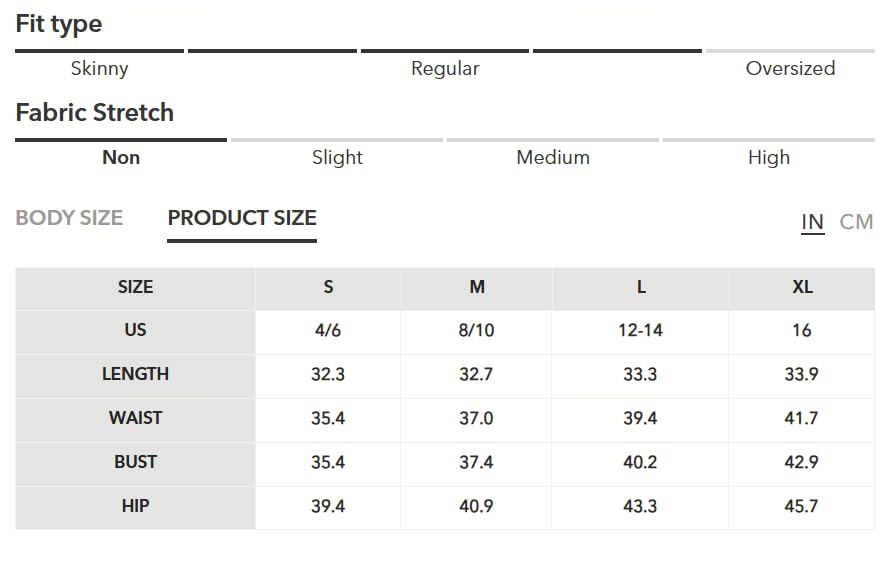Screen dimensions: 888x562
Task: Click the BUST row label
Action: click(x=135, y=462)
